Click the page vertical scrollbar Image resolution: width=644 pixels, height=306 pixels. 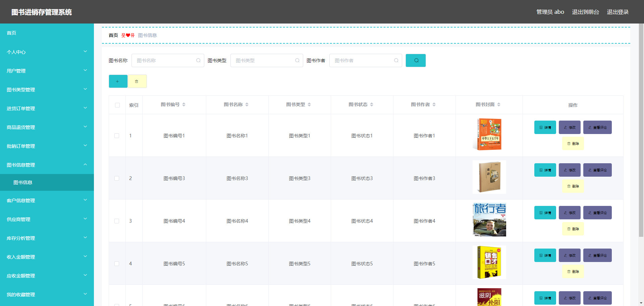641,130
